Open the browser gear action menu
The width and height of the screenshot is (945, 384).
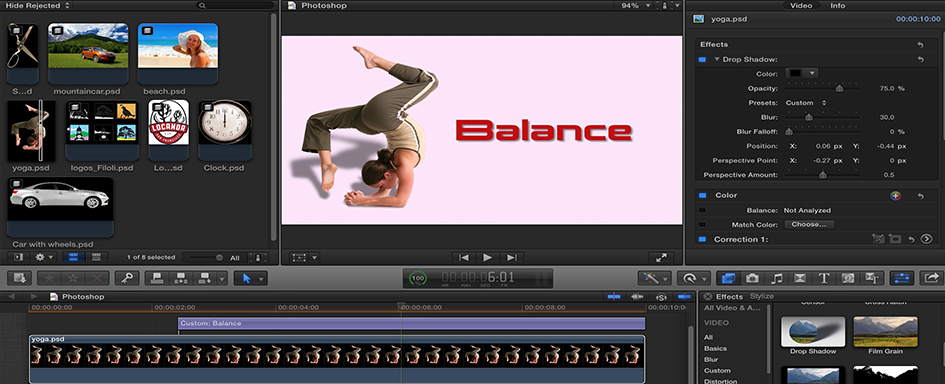(43, 257)
